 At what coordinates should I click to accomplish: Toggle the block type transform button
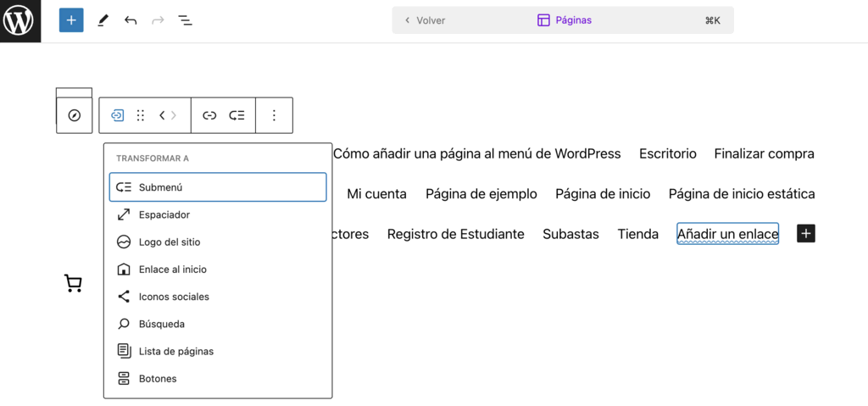(118, 115)
